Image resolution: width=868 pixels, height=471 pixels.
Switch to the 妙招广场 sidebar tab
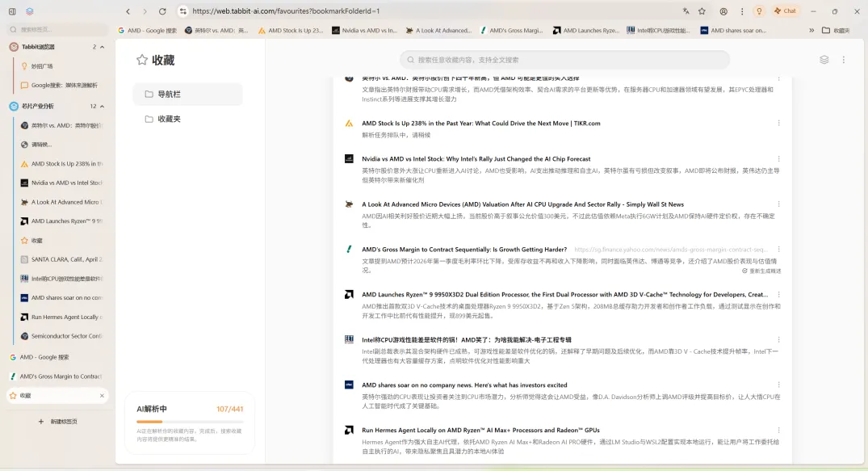pos(61,66)
